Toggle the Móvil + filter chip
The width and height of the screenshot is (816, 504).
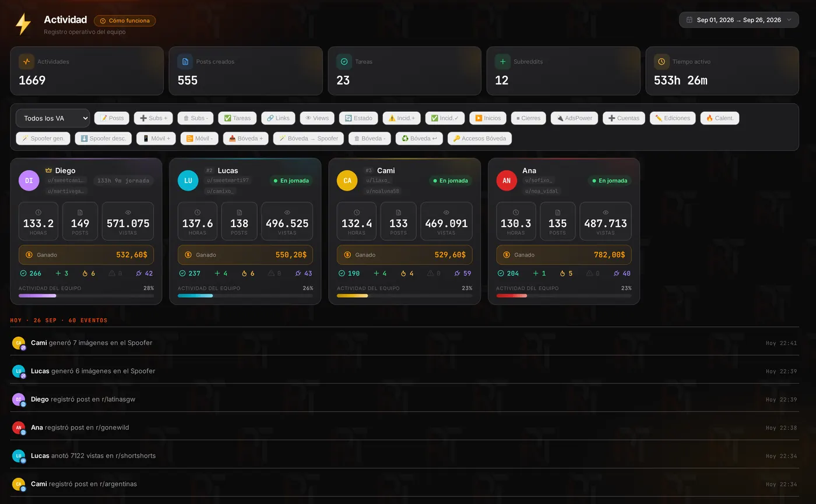click(x=156, y=139)
